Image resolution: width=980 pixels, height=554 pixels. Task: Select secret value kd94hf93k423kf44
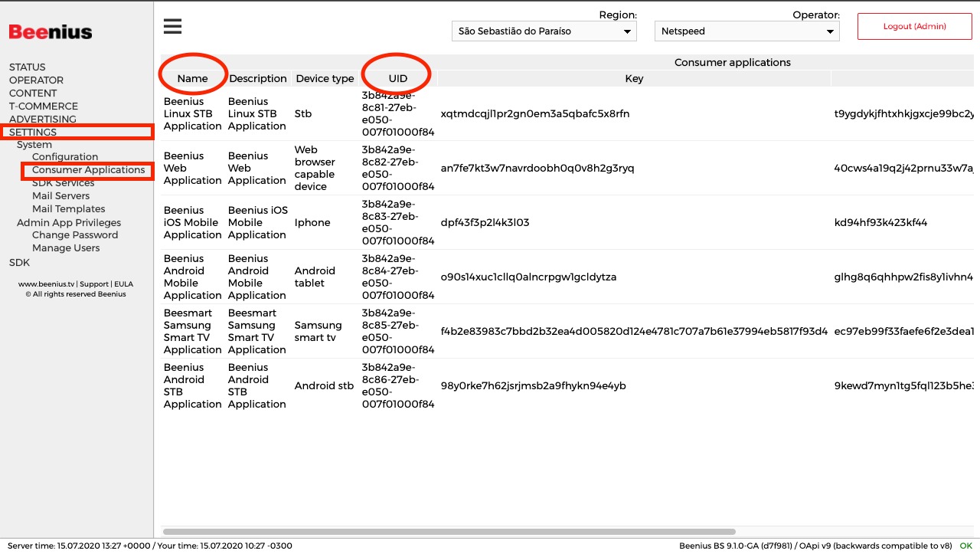click(x=880, y=223)
